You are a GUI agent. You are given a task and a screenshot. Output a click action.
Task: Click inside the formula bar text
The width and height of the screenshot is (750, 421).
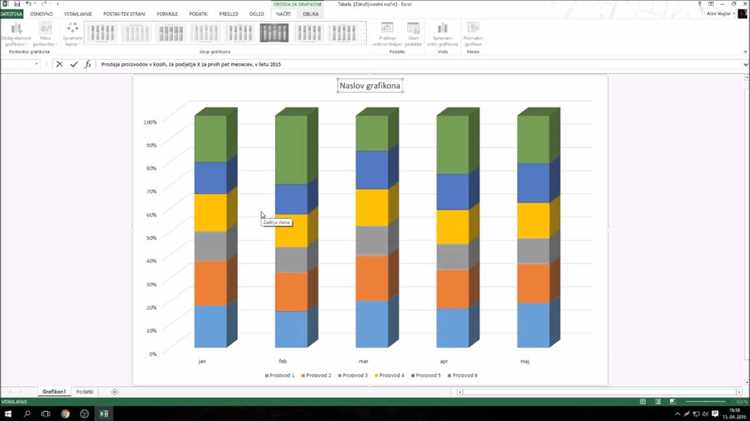[x=191, y=64]
